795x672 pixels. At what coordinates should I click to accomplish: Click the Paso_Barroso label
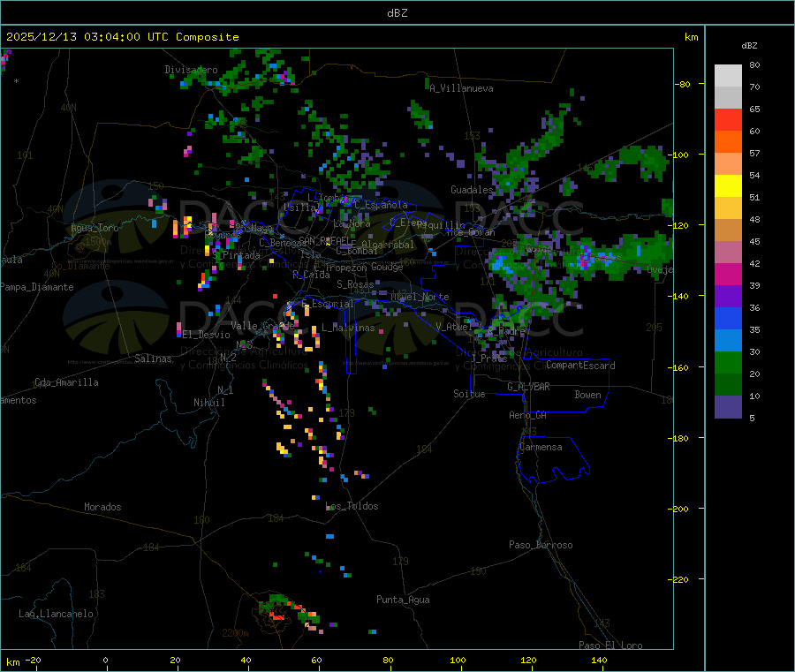[541, 545]
